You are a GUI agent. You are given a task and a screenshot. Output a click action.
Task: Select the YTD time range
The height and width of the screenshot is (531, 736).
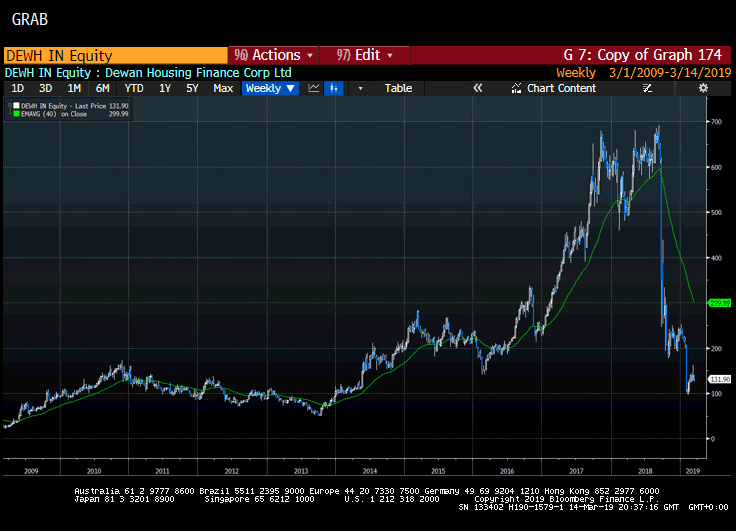[x=134, y=88]
